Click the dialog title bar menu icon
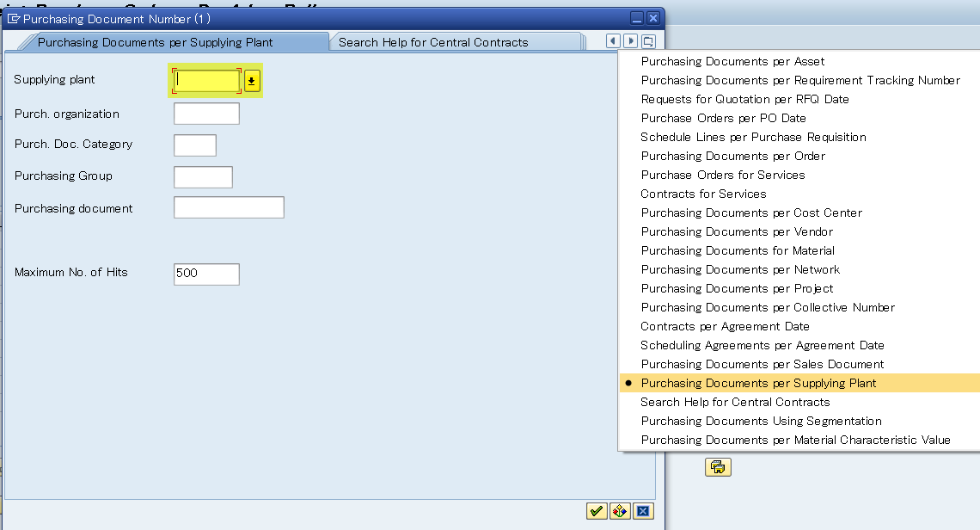Viewport: 980px width, 530px height. [x=13, y=19]
